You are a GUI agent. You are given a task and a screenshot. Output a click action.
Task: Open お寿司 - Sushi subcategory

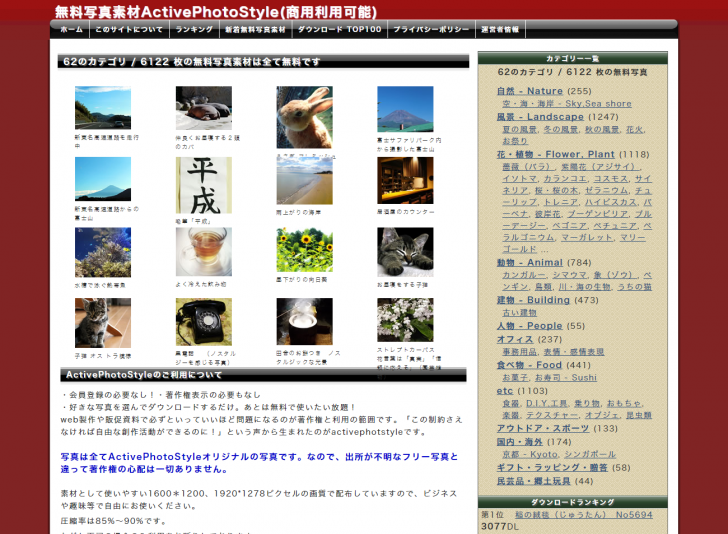(x=566, y=378)
